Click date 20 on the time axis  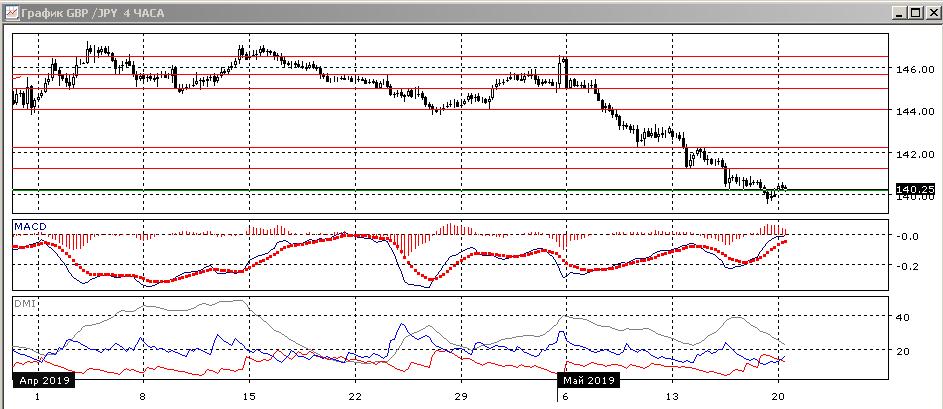coord(778,397)
